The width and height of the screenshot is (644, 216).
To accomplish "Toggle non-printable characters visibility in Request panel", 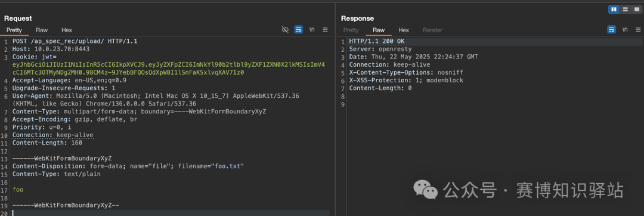I will [x=285, y=30].
